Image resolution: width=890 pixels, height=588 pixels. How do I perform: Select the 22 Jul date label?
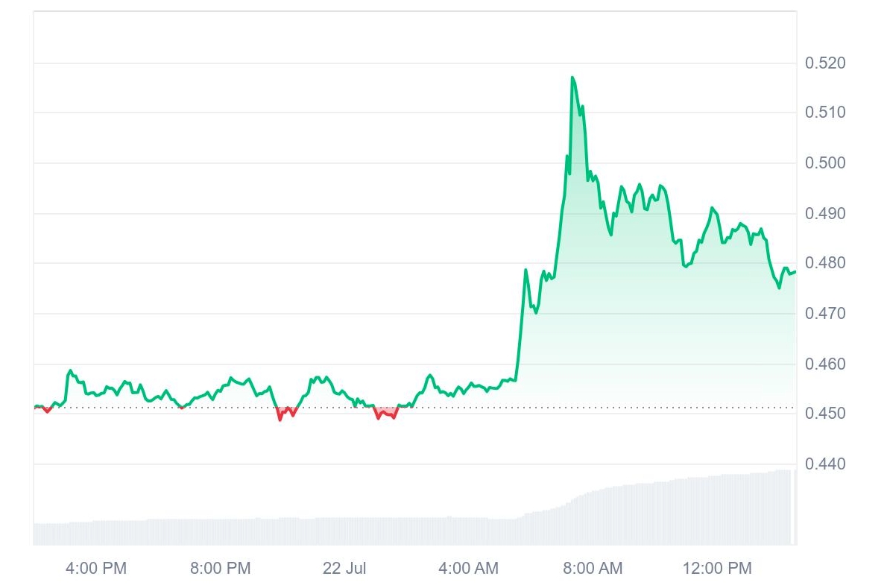point(344,569)
